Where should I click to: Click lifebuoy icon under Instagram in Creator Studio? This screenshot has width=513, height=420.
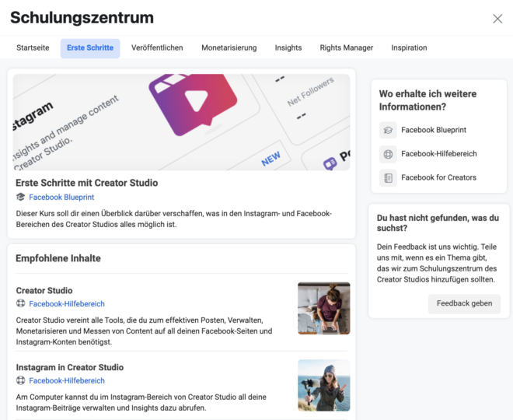coord(20,380)
